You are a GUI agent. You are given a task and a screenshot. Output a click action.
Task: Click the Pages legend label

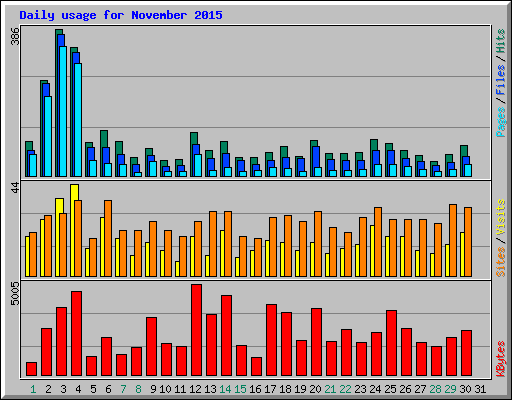tap(500, 122)
